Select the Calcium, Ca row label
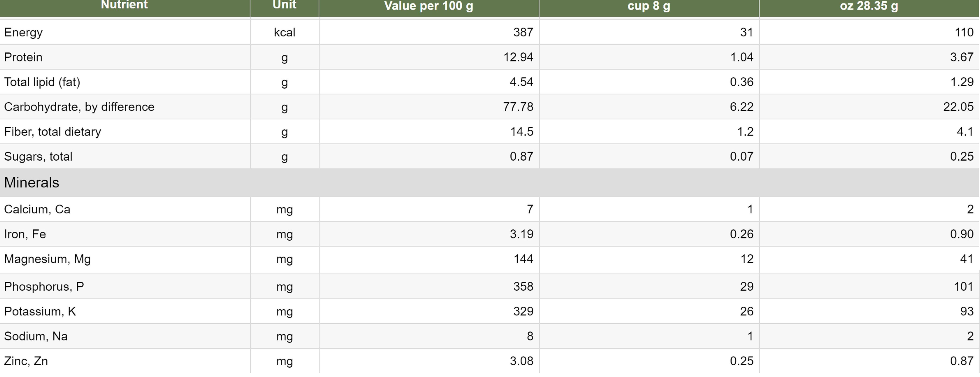 tap(37, 209)
